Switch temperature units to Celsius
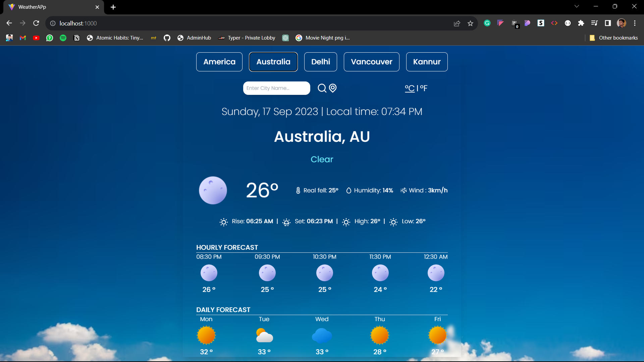644x362 pixels. 410,88
